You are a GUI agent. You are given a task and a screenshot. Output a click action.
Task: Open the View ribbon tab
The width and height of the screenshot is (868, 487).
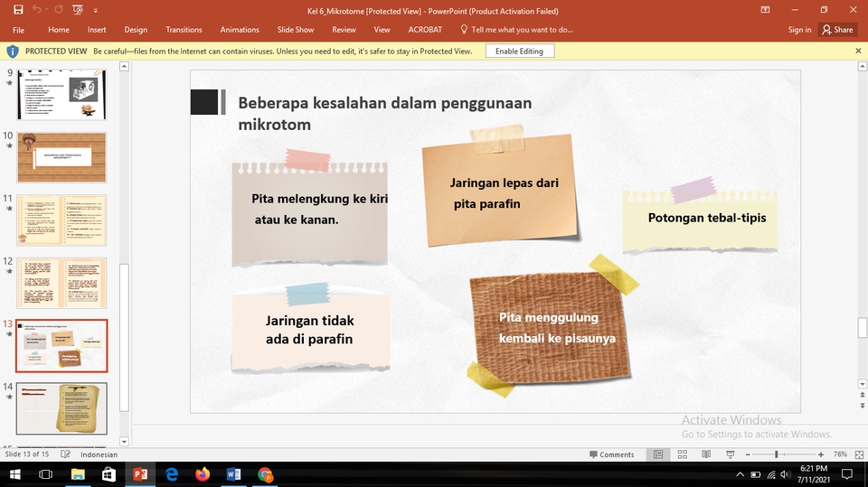(x=382, y=30)
